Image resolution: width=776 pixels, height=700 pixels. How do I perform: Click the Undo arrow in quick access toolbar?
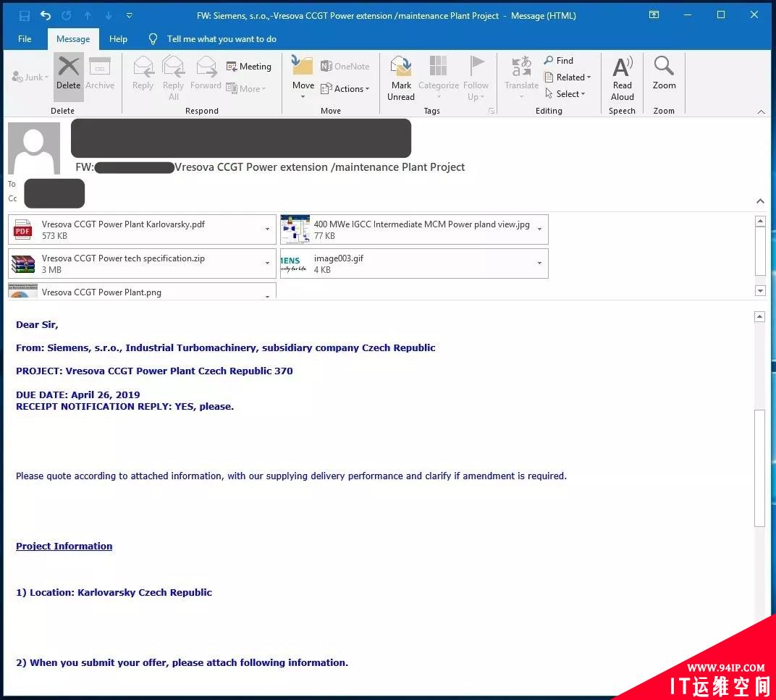click(46, 15)
